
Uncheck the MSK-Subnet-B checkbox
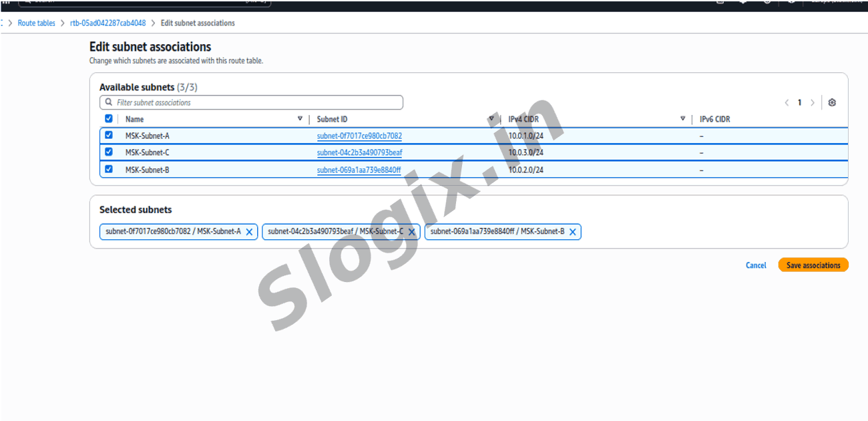109,169
